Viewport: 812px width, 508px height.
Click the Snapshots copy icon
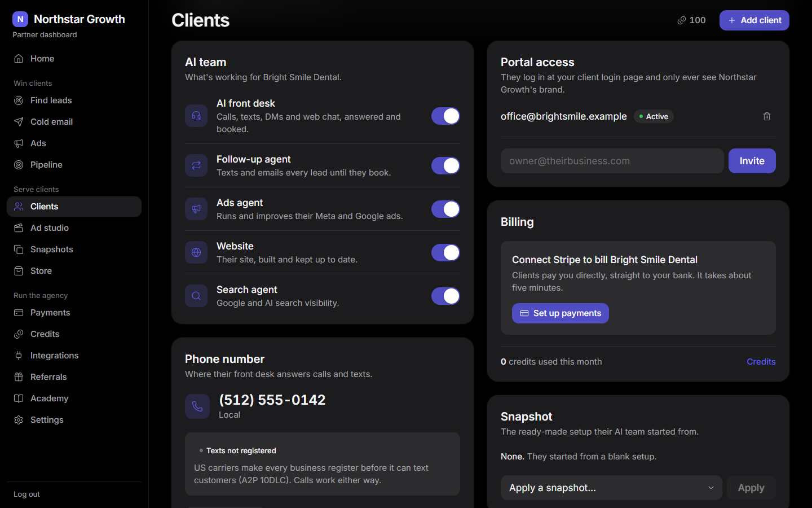19,249
